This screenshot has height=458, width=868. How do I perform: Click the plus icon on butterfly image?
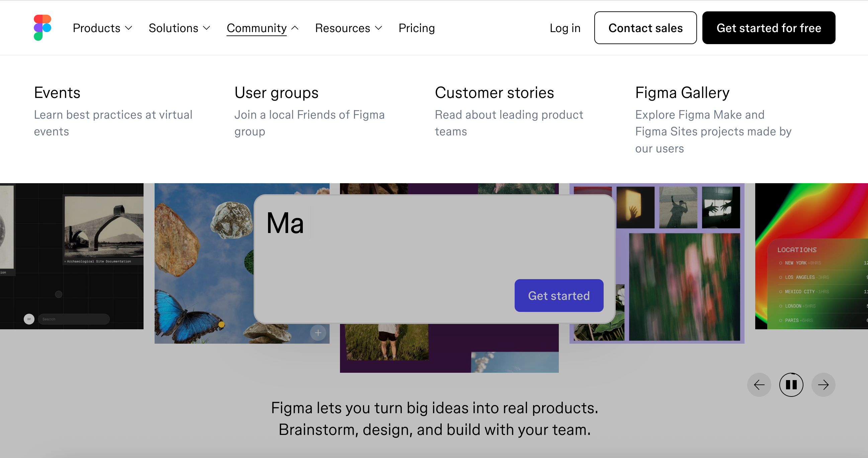tap(318, 333)
